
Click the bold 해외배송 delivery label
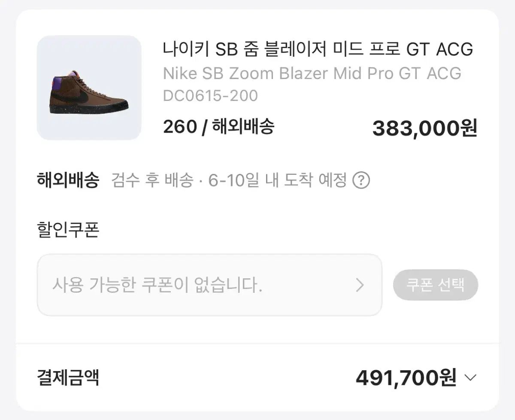pyautogui.click(x=69, y=181)
